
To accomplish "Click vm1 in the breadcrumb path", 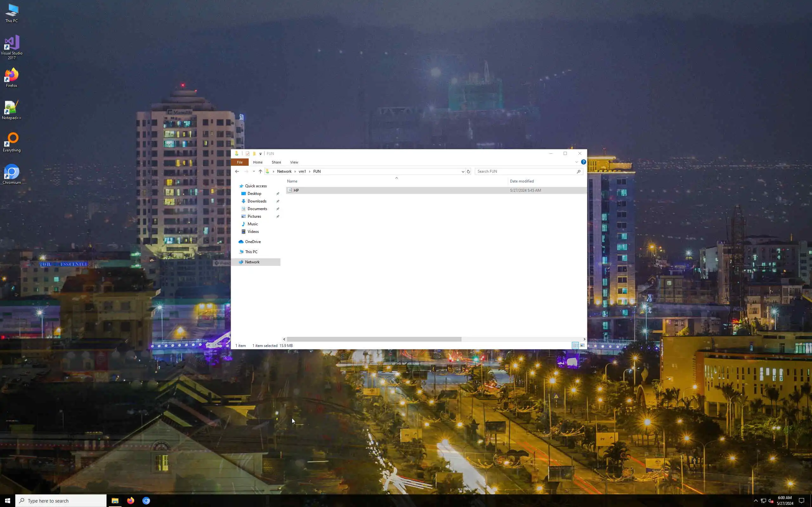I will [302, 171].
